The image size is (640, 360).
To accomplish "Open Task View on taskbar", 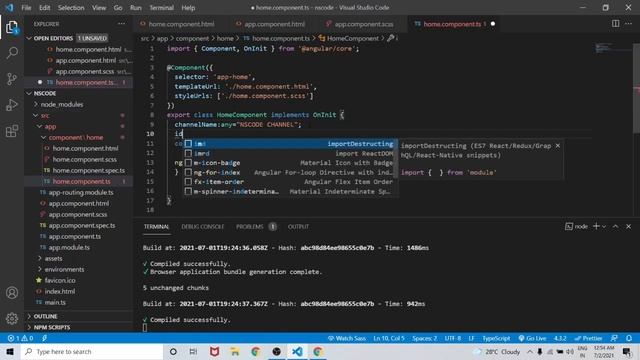I will pyautogui.click(x=193, y=351).
